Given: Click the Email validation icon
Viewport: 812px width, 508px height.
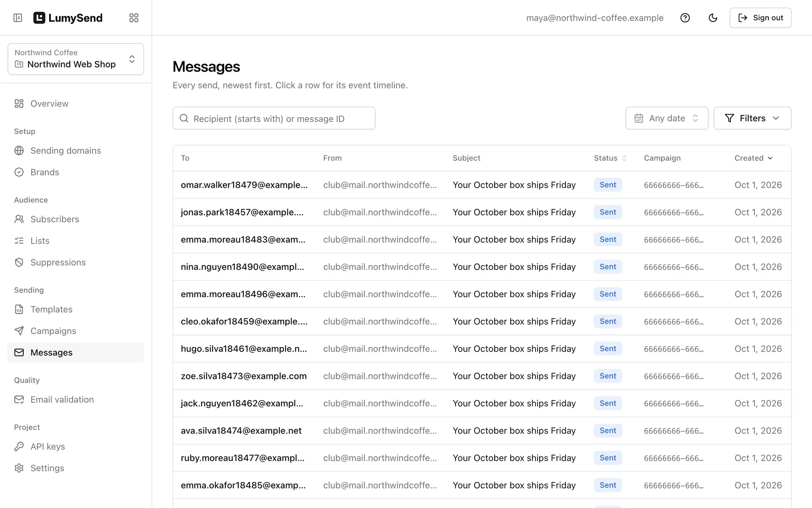Looking at the screenshot, I should tap(19, 400).
